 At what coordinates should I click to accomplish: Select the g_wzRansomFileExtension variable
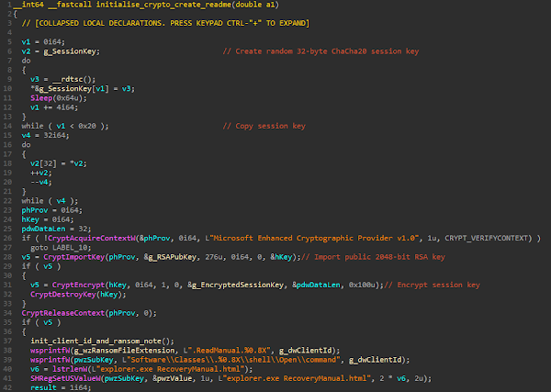point(124,351)
